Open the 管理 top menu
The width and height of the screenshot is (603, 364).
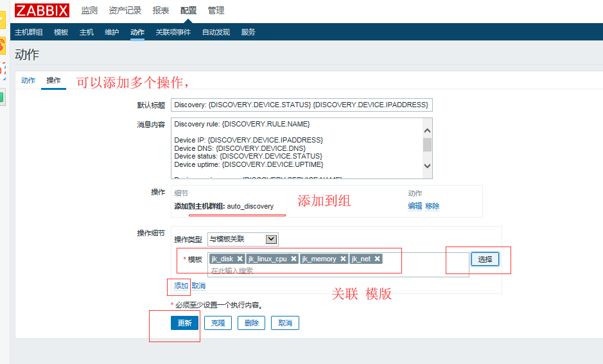click(216, 10)
